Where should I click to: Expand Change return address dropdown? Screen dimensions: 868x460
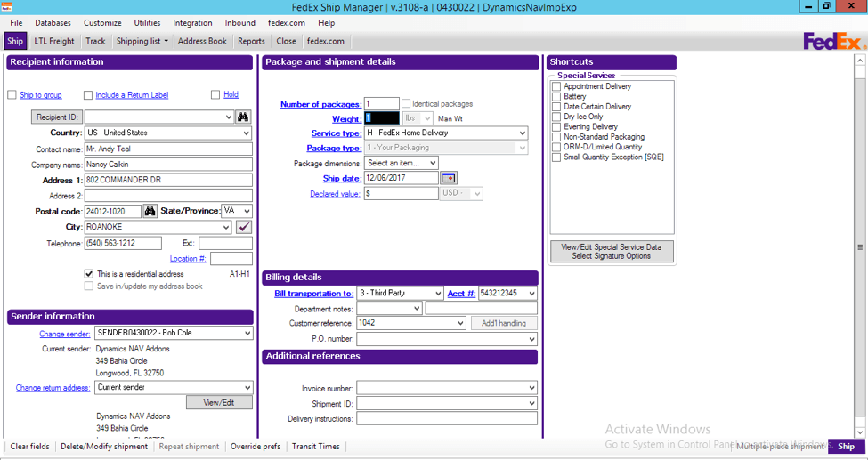[x=247, y=387]
